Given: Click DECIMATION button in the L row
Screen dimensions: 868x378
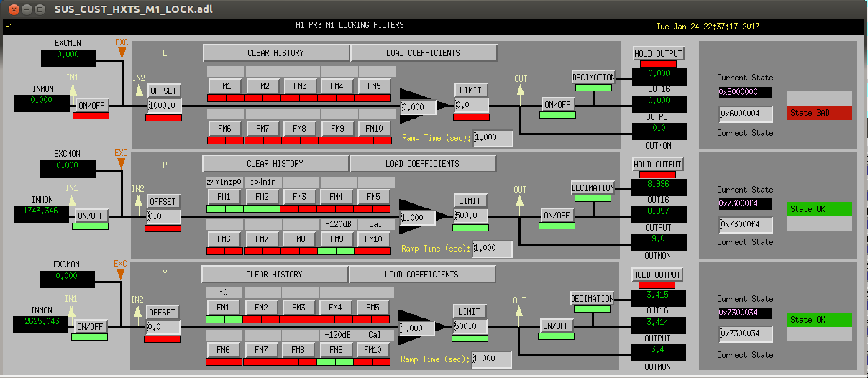Looking at the screenshot, I should tap(594, 78).
